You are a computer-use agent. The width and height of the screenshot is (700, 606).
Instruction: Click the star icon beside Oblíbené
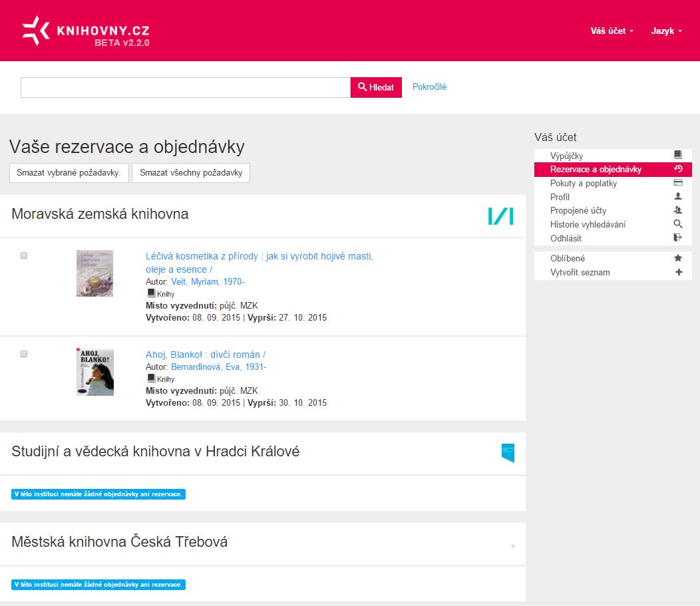point(678,258)
